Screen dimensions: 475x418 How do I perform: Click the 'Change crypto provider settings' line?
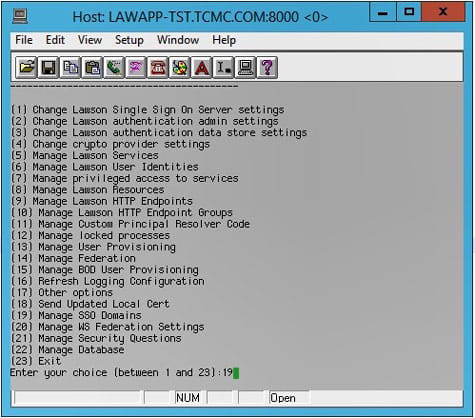[110, 144]
